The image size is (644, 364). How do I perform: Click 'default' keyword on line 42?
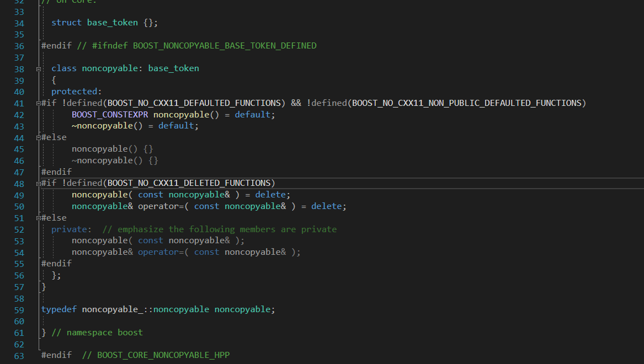(x=253, y=115)
